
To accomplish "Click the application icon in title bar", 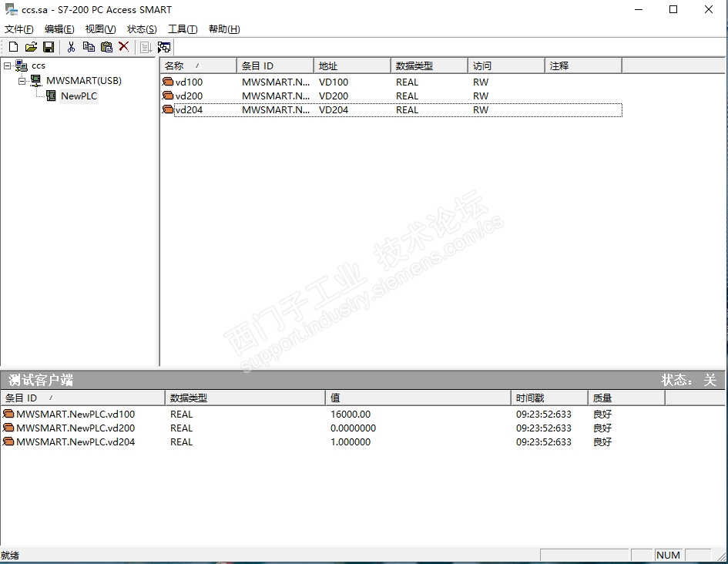I will (x=11, y=10).
